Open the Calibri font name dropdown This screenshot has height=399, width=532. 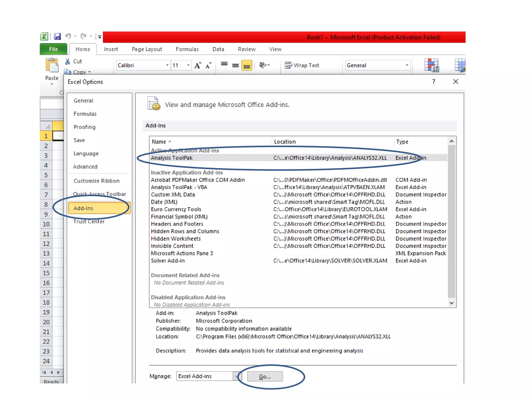[167, 65]
